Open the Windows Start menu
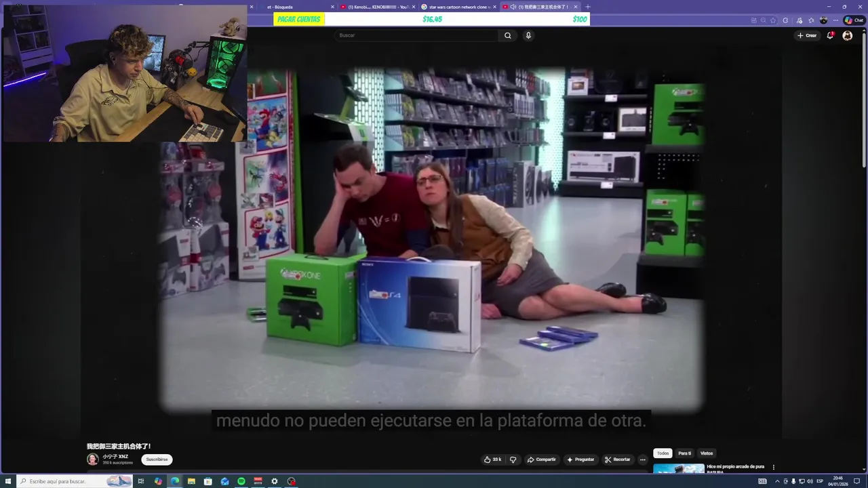 8,481
